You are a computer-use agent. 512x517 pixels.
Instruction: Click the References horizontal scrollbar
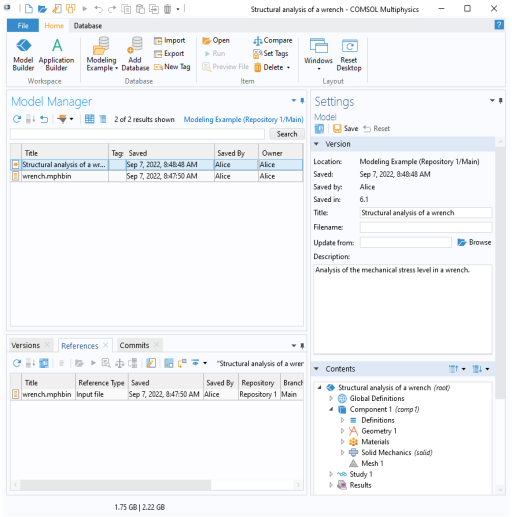click(x=115, y=485)
